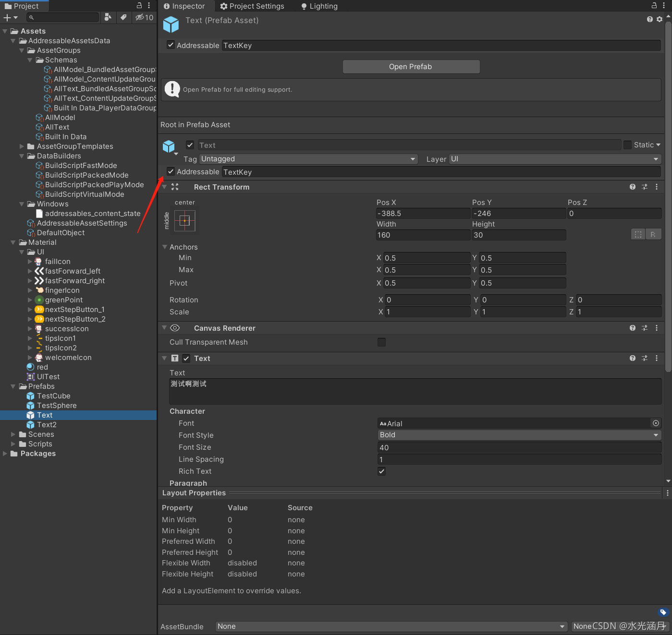Image resolution: width=672 pixels, height=635 pixels.
Task: Open the anchor presets box
Action: [185, 221]
